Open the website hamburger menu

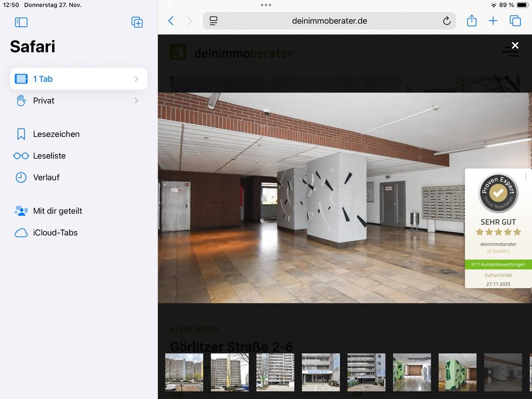[x=509, y=51]
